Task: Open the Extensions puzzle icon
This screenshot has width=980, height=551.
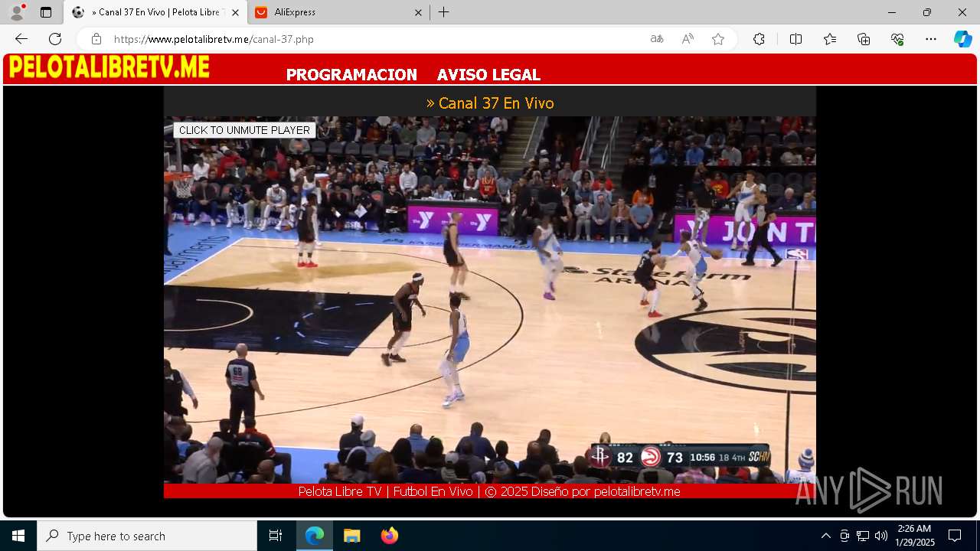Action: pyautogui.click(x=759, y=39)
